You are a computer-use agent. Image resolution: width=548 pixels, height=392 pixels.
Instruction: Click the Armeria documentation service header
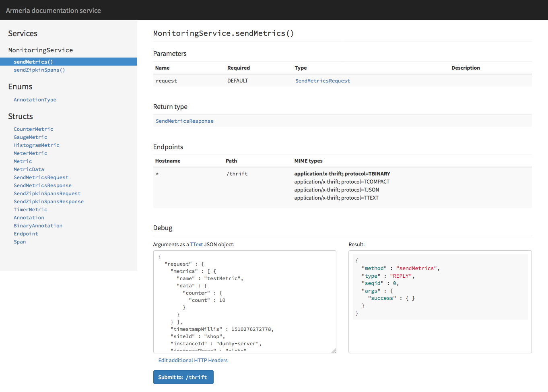coord(53,10)
